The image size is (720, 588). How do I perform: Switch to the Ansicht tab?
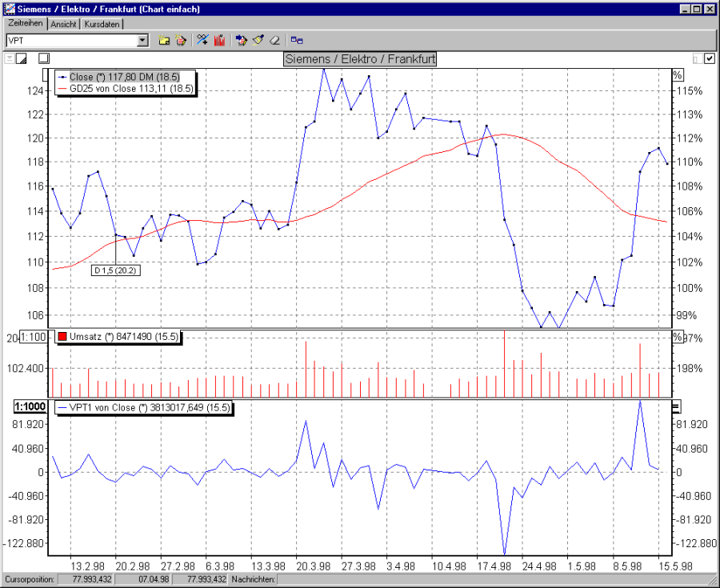coord(64,24)
